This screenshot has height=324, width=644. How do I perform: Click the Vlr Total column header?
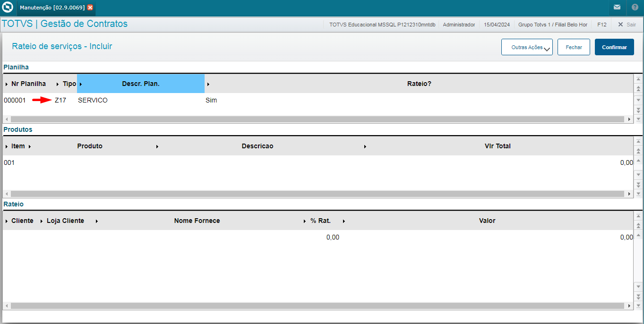(498, 146)
